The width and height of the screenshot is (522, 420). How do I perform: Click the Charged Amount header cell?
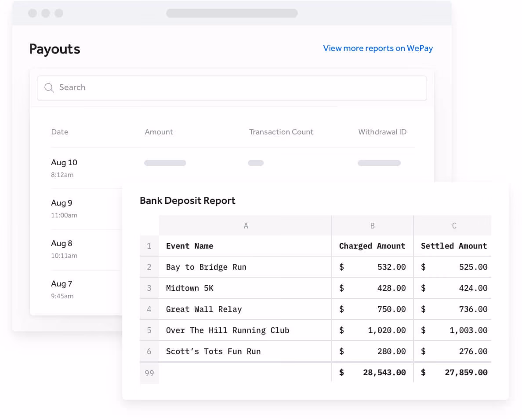(x=373, y=246)
